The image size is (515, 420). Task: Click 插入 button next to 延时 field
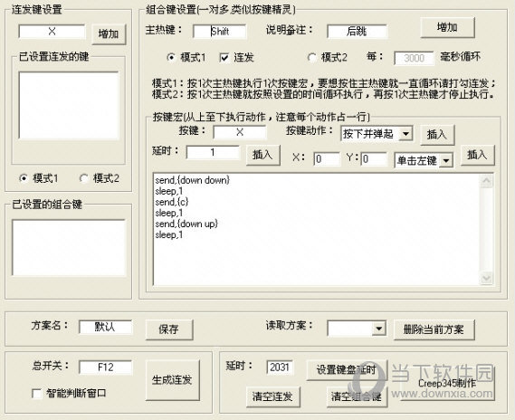pos(262,155)
